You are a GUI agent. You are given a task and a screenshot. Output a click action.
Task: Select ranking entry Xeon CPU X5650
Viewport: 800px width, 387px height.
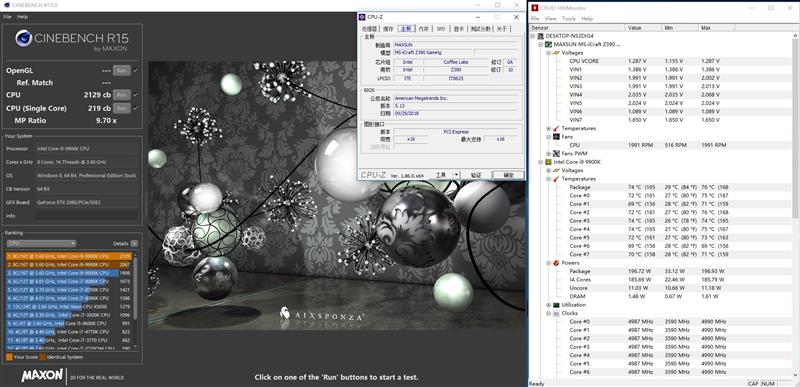69,306
